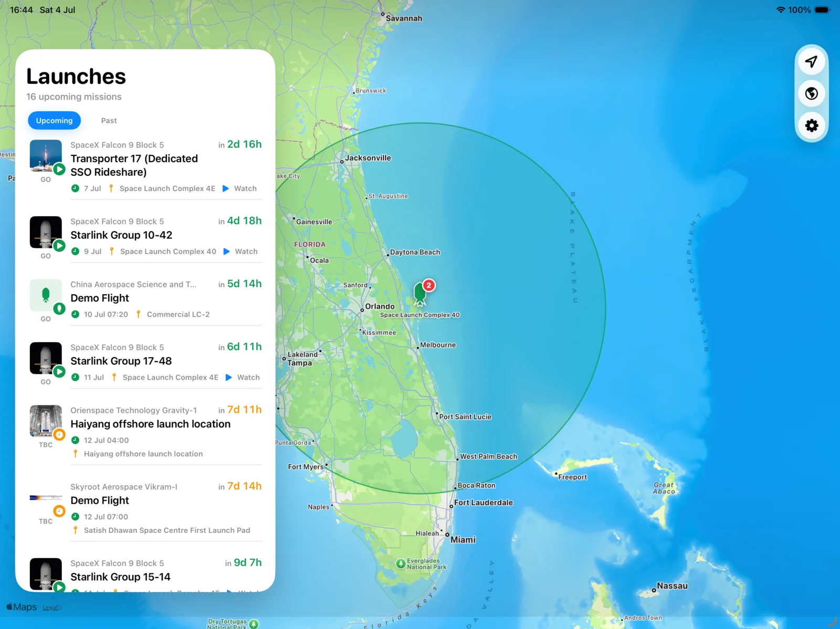Open Gravity-1 Haiyang launch thumbnail

point(46,421)
